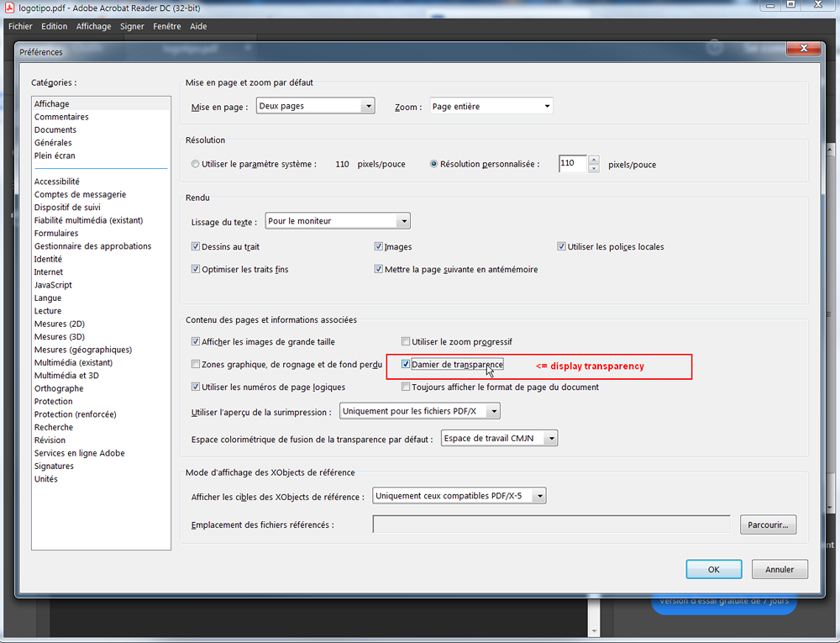
Task: Open the Affichage menu
Action: 94,26
